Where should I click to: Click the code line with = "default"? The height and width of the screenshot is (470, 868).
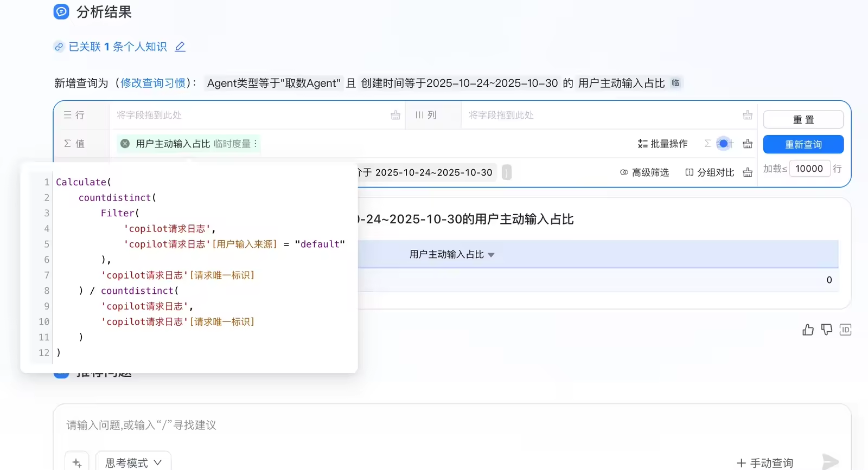[x=235, y=244]
